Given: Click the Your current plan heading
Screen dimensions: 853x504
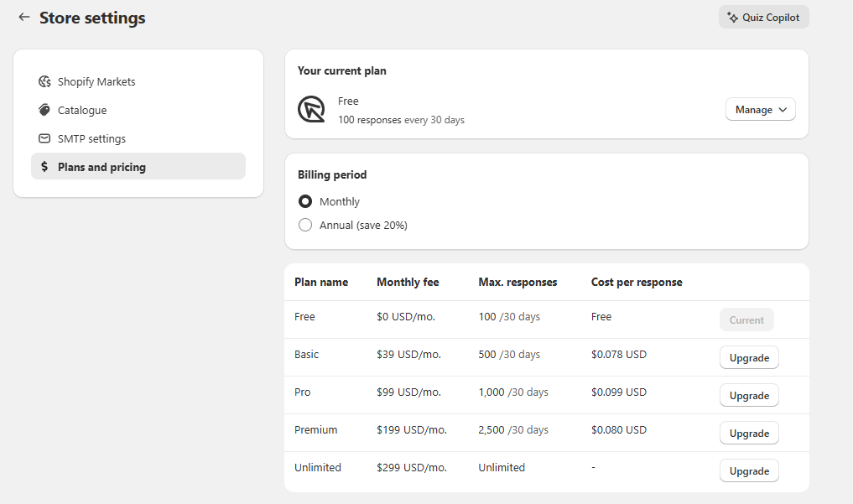Looking at the screenshot, I should point(341,70).
